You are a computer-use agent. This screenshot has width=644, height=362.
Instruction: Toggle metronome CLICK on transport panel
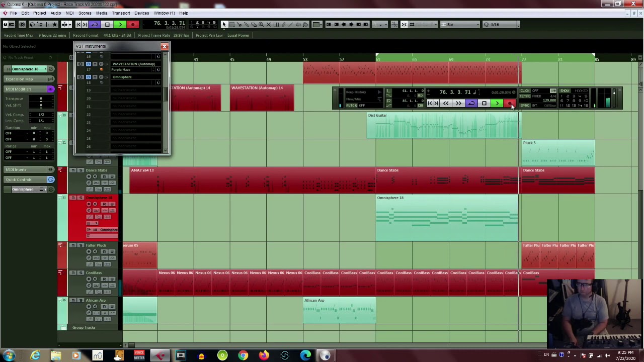coord(525,90)
